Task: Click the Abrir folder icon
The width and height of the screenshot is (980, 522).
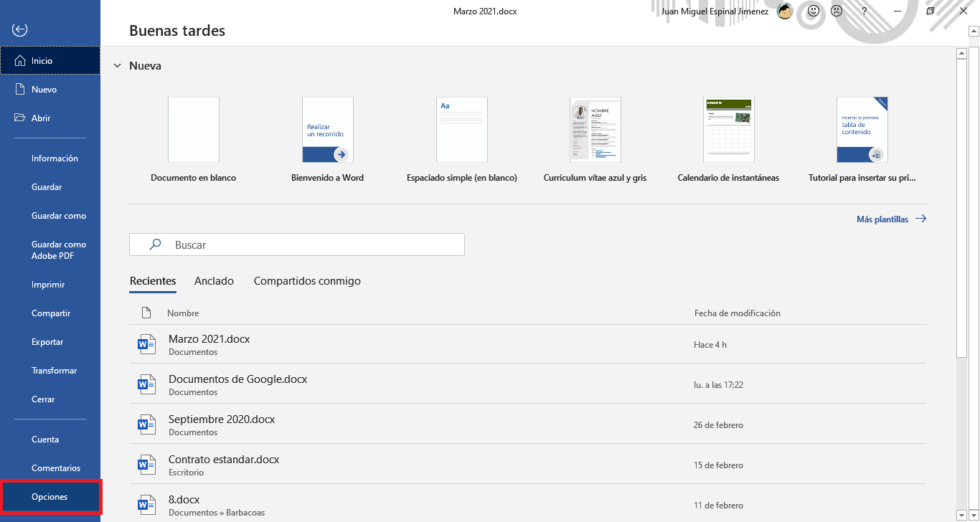Action: 20,118
